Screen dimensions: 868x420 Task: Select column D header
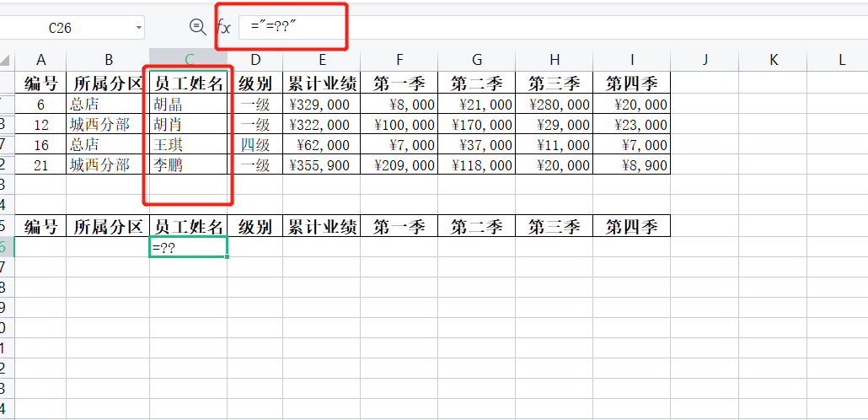[x=255, y=60]
